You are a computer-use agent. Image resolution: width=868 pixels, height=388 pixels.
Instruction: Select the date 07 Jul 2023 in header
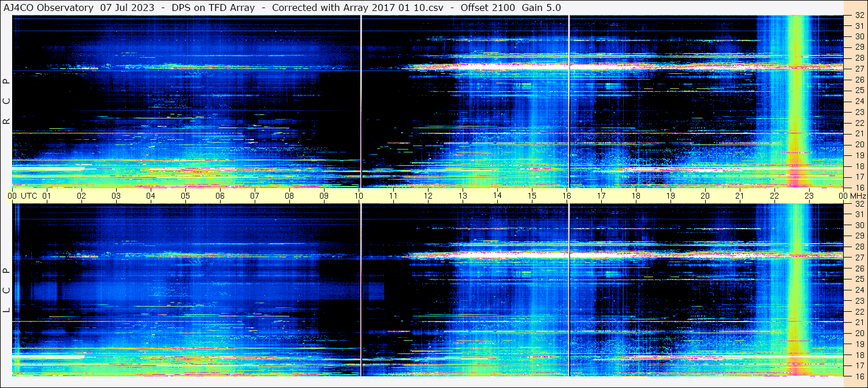[127, 8]
